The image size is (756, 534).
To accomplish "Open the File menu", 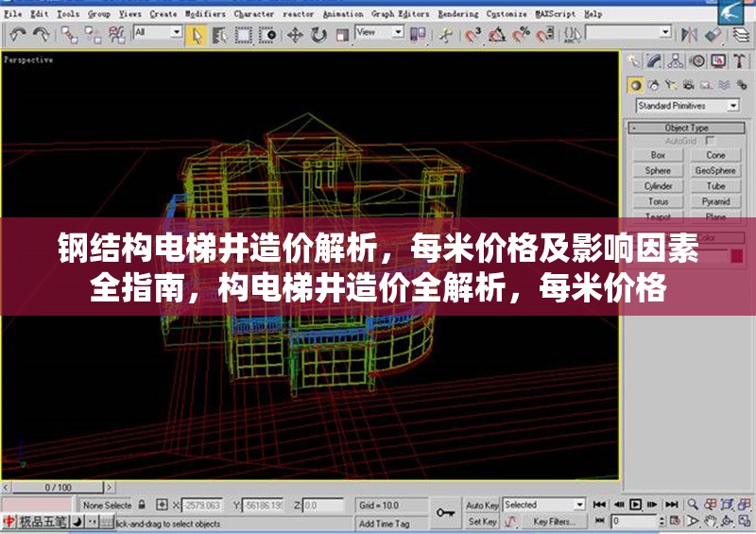I will (13, 14).
